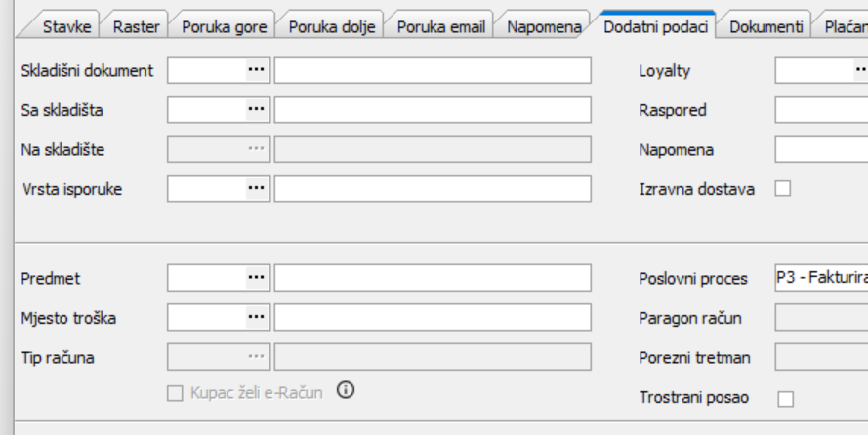Open the Poruka email tab
Viewport: 868px width, 435px height.
click(440, 26)
